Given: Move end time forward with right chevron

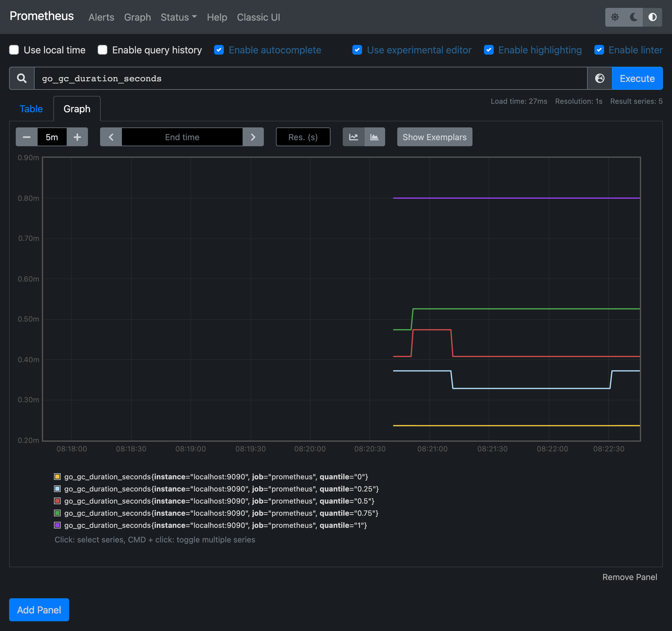Looking at the screenshot, I should (x=253, y=137).
